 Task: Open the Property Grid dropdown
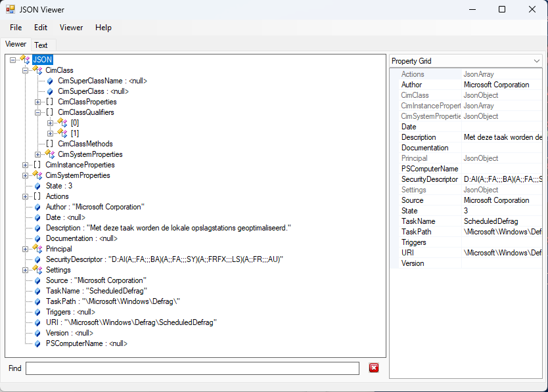point(536,61)
